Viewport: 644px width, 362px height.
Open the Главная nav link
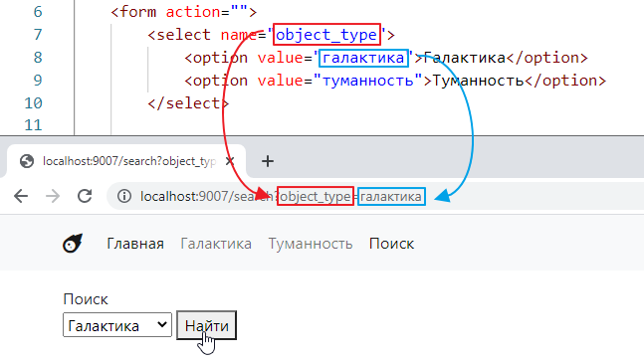135,244
